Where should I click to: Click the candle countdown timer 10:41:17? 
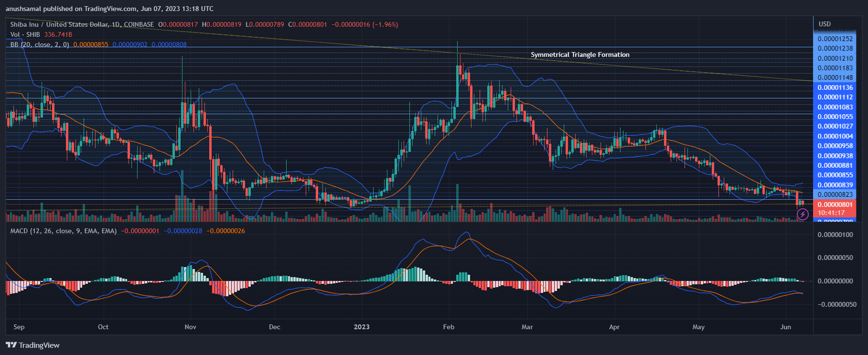click(x=831, y=213)
